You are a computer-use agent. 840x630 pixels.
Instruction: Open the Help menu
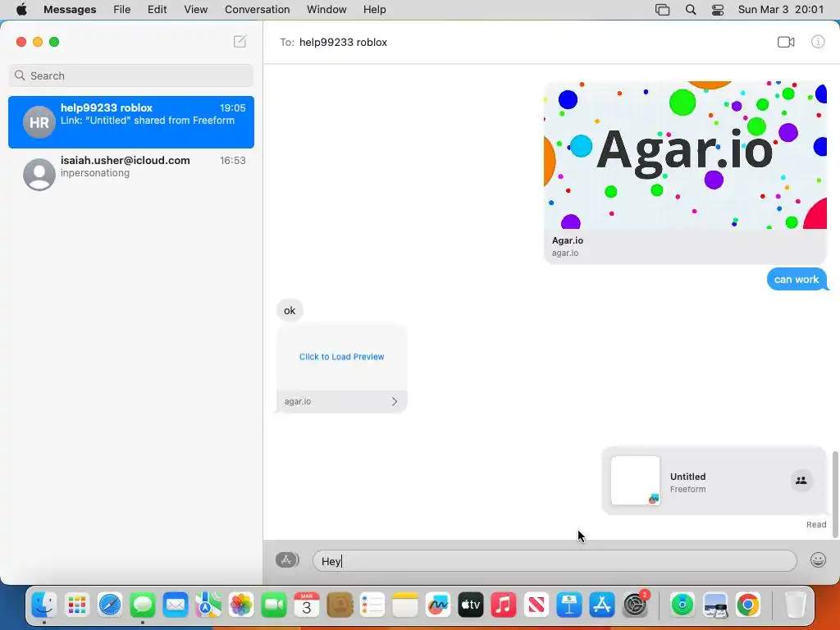[374, 10]
